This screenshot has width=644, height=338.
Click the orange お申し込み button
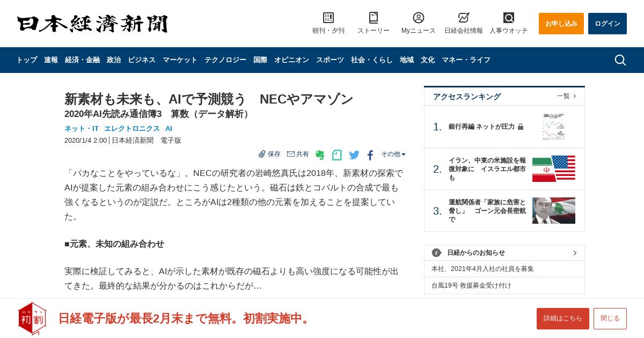(561, 24)
